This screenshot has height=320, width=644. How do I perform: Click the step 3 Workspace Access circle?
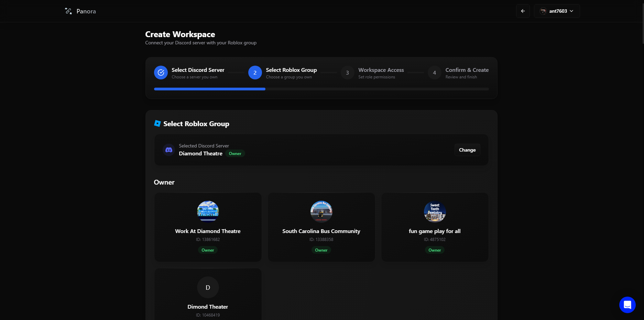347,73
